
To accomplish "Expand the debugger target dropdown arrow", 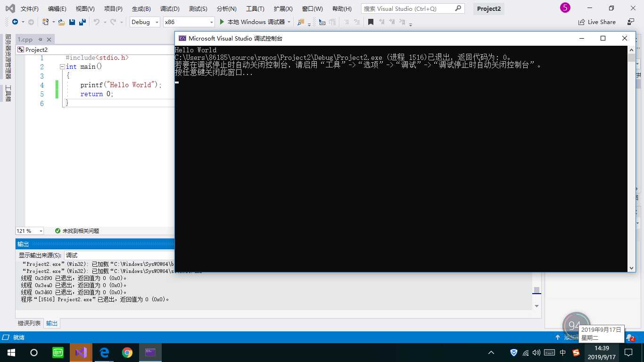I will (x=289, y=22).
